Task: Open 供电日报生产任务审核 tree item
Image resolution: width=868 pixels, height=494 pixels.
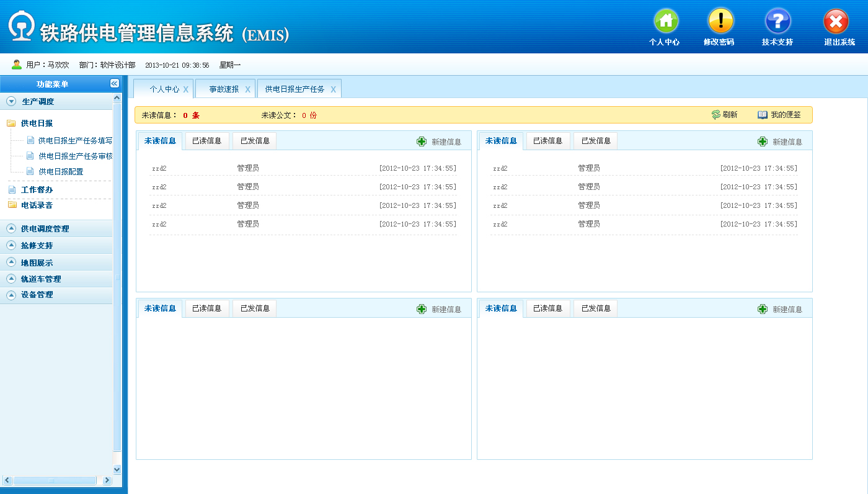Action: [75, 156]
